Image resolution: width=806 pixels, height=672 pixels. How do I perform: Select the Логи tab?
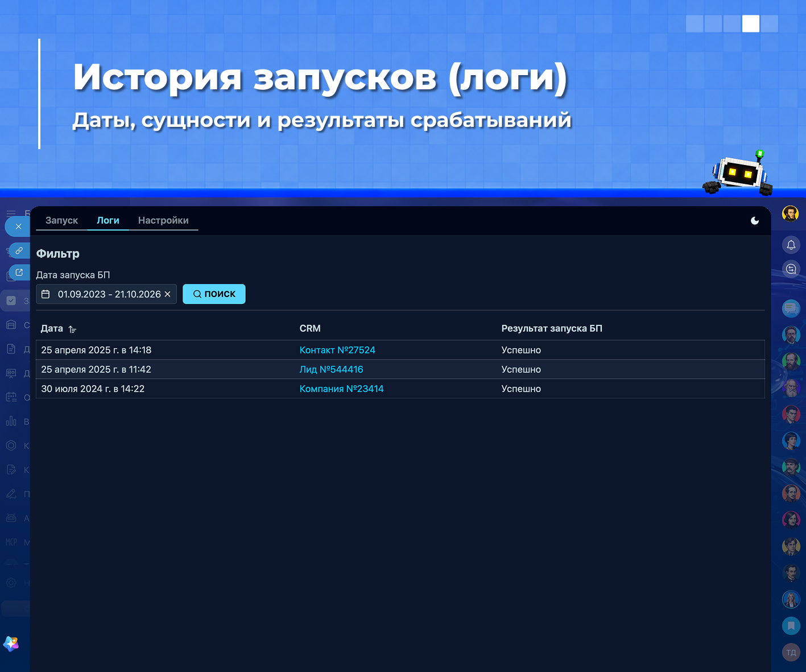(108, 220)
